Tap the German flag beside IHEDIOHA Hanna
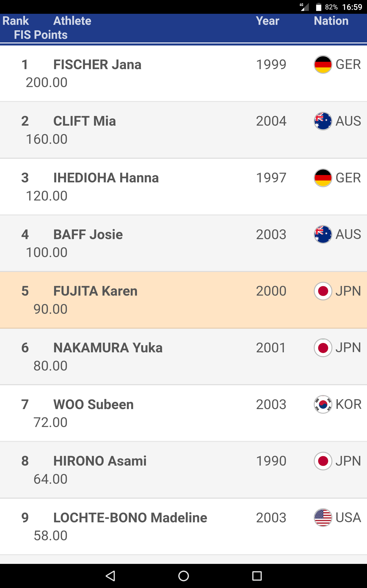Screen dimensions: 367x588 pyautogui.click(x=323, y=178)
